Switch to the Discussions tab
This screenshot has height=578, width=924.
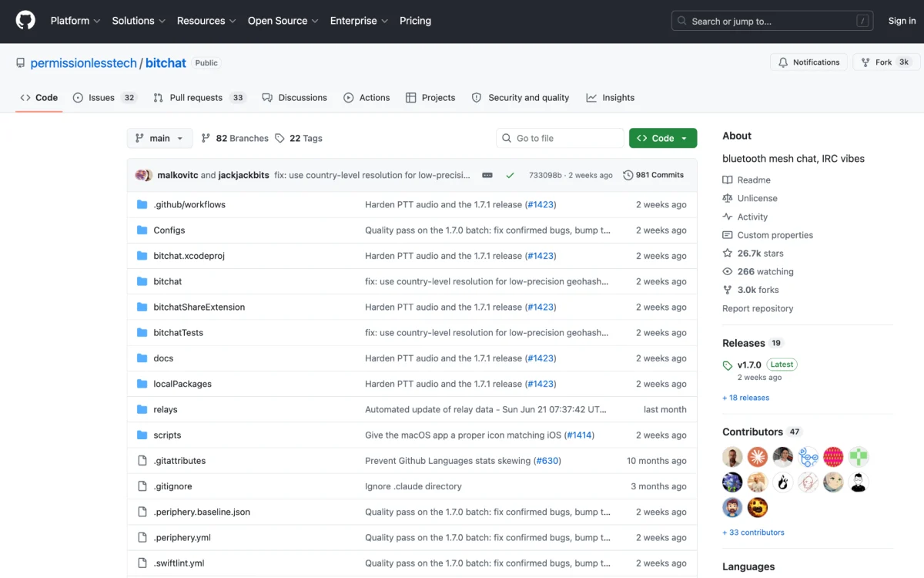pos(294,98)
